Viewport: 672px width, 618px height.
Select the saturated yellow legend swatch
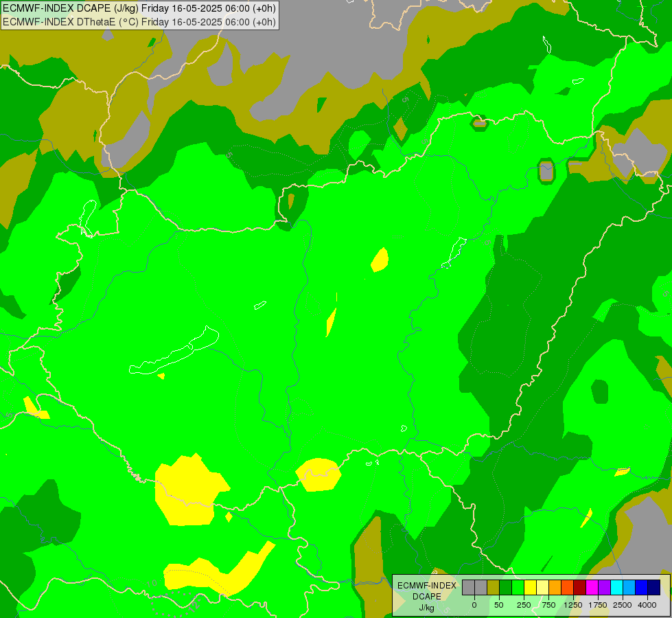coord(530,588)
